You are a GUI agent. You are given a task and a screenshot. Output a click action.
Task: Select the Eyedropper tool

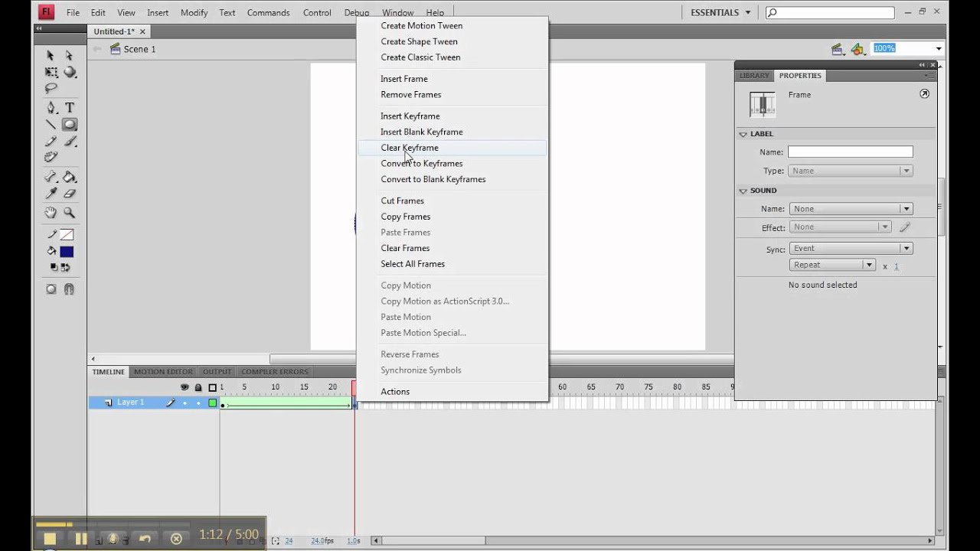51,194
